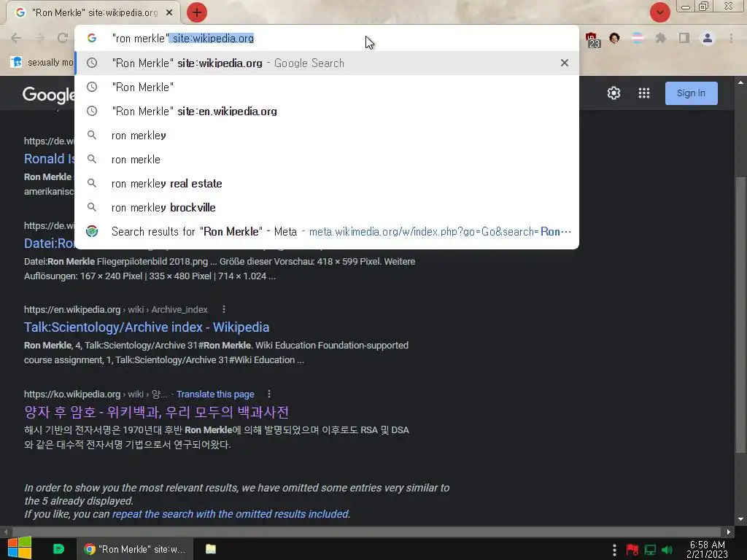Click Translate this page link
The width and height of the screenshot is (747, 560).
click(x=215, y=394)
